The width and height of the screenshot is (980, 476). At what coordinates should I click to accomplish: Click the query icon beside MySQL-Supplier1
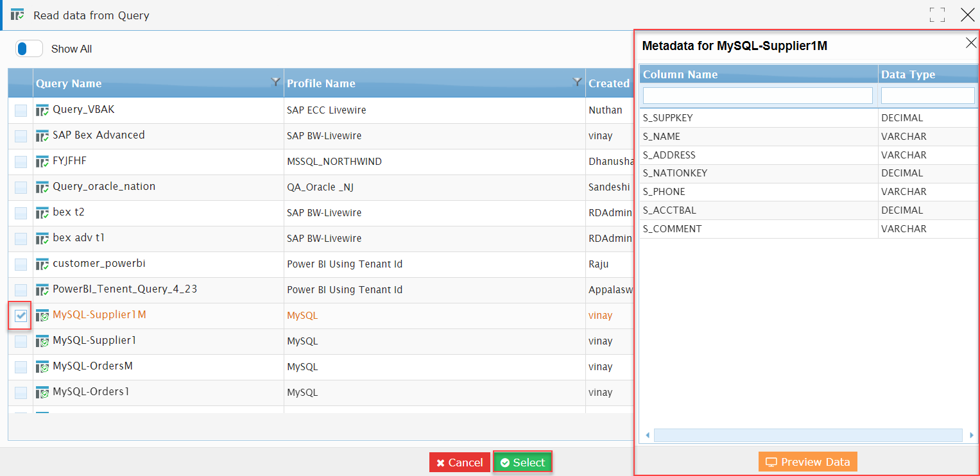point(42,341)
